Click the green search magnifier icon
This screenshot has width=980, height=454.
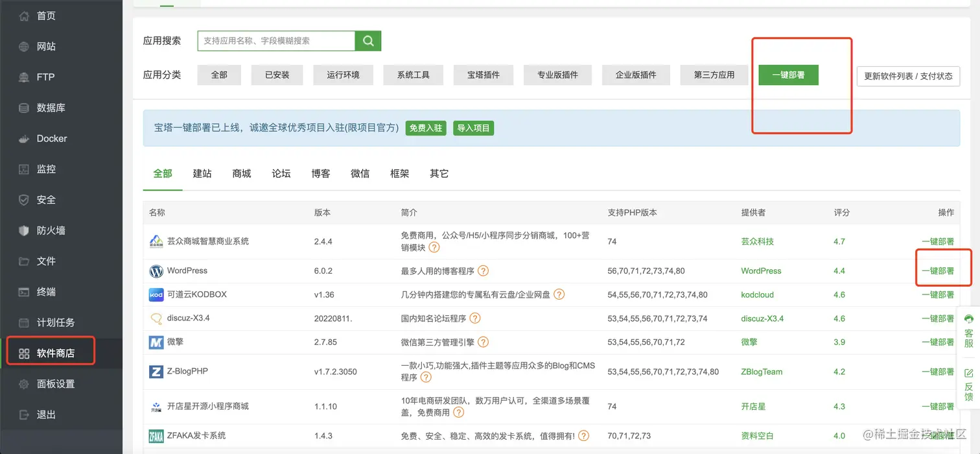(367, 40)
